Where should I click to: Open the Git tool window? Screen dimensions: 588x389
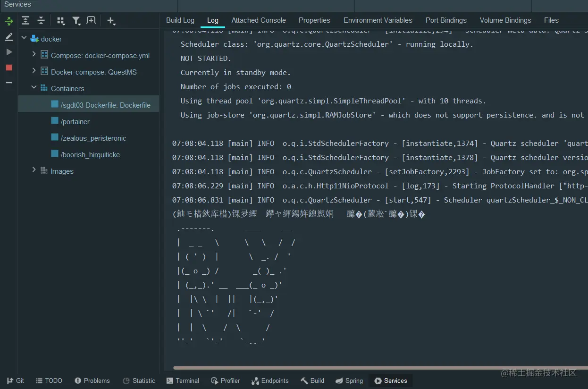coord(16,381)
